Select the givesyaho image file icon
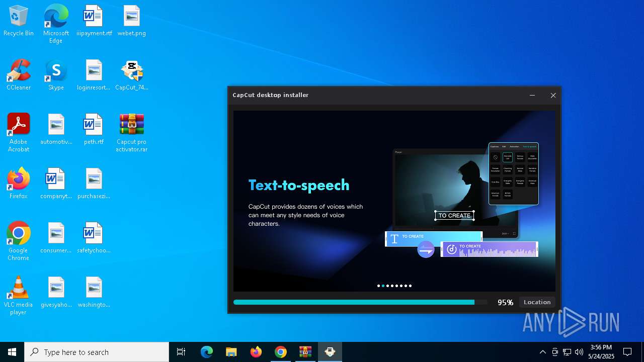The image size is (644, 362). pos(56,293)
